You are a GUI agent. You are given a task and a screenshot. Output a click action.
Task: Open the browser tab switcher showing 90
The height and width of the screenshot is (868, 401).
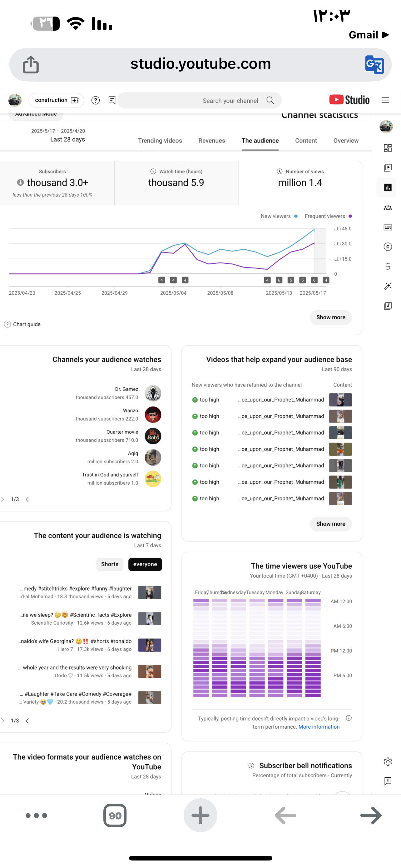click(115, 816)
